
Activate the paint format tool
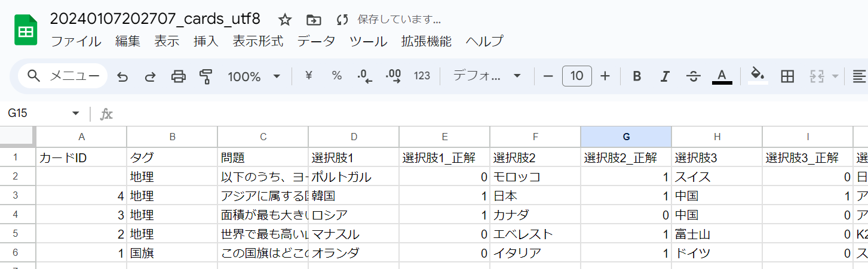coord(206,76)
